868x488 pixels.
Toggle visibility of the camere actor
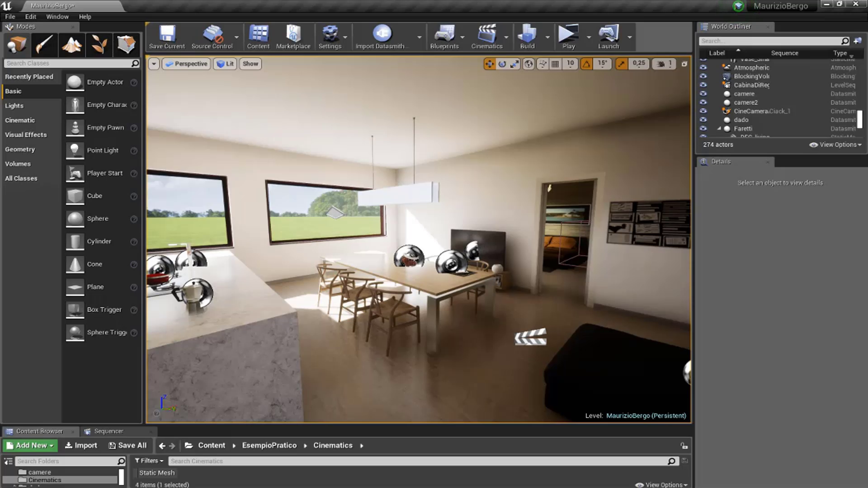(x=703, y=94)
